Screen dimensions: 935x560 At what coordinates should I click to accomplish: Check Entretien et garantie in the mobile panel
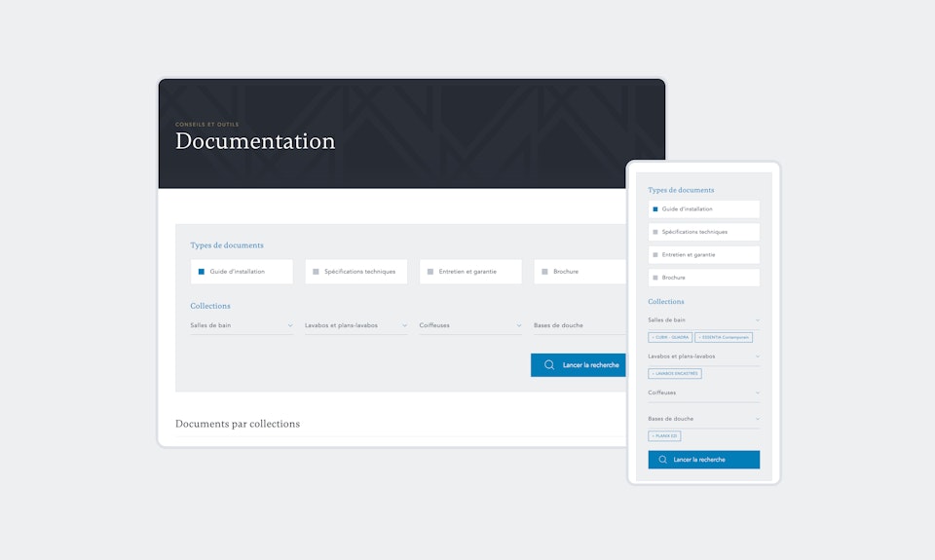point(655,254)
